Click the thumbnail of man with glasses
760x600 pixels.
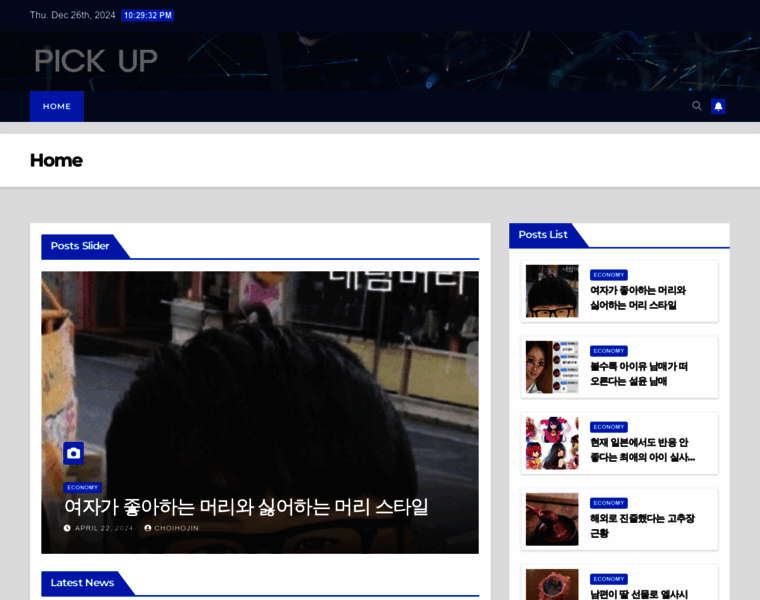[x=552, y=291]
